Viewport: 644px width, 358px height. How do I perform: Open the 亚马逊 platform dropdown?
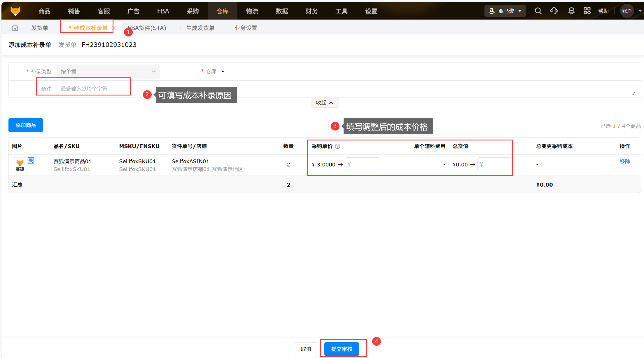(505, 11)
